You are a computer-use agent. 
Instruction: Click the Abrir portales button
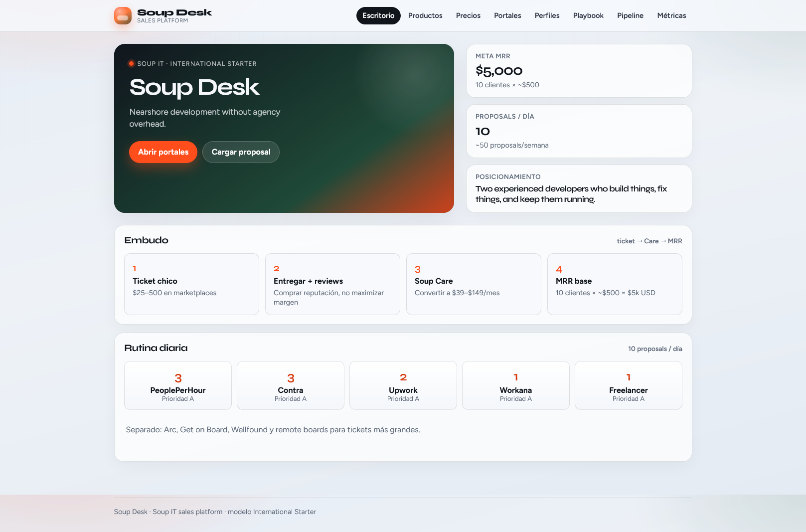(x=163, y=152)
